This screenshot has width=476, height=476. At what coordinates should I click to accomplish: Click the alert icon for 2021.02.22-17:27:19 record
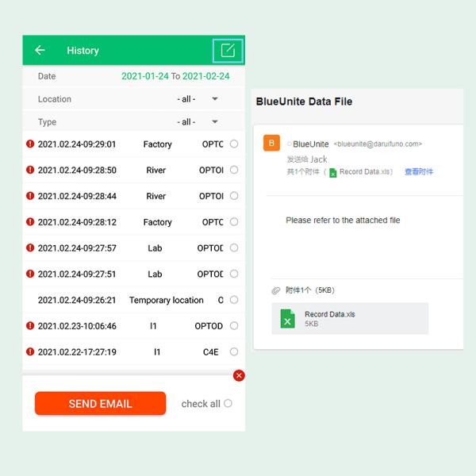coord(30,351)
